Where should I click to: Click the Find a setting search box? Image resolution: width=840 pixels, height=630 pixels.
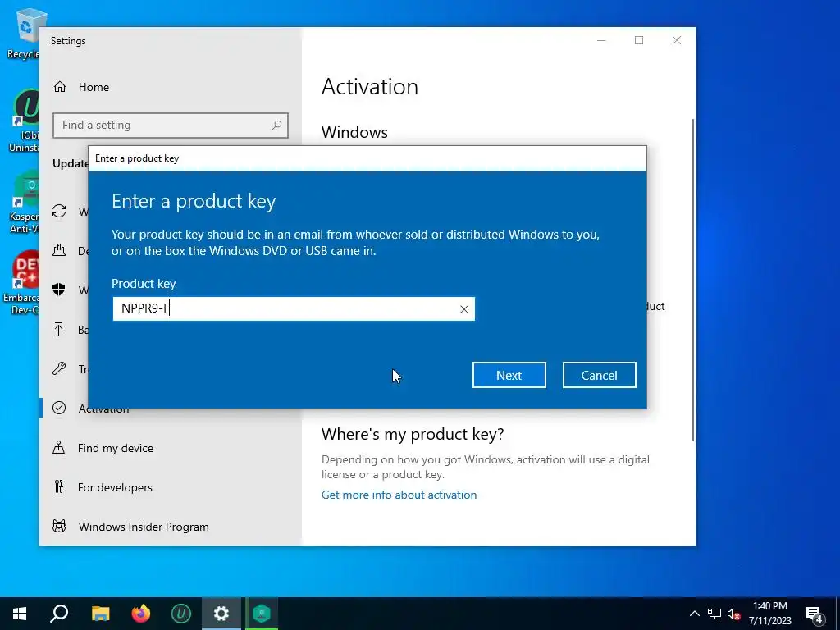click(x=171, y=126)
